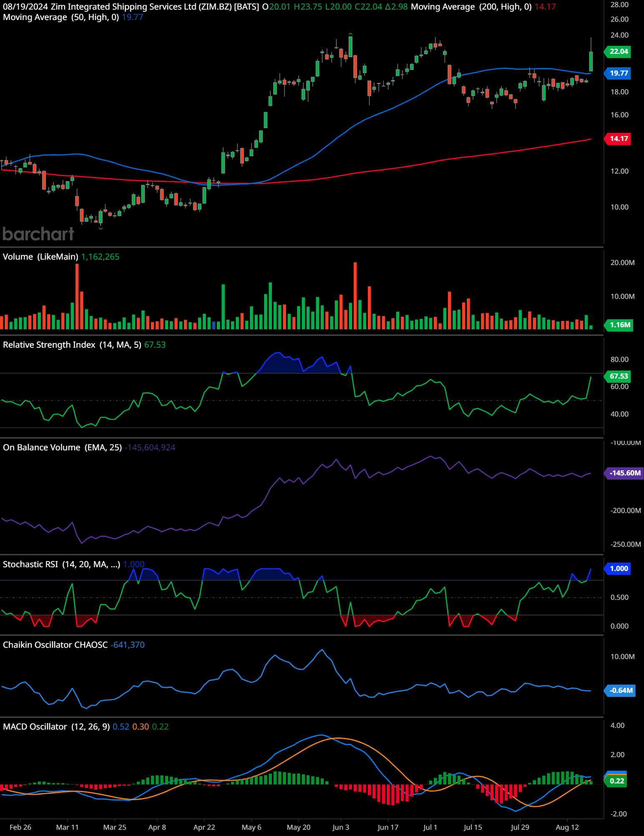The width and height of the screenshot is (644, 836).
Task: Click the 28.00 price axis label
Action: click(x=619, y=5)
